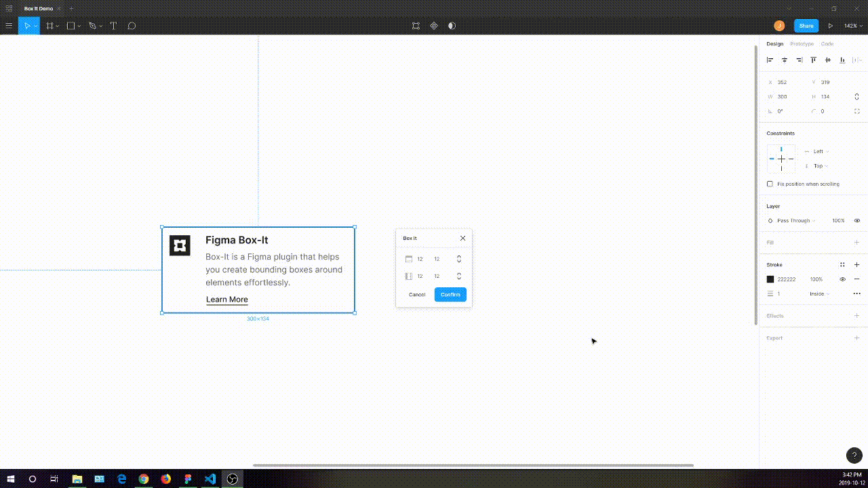Select the Text tool in the toolbar

[113, 26]
